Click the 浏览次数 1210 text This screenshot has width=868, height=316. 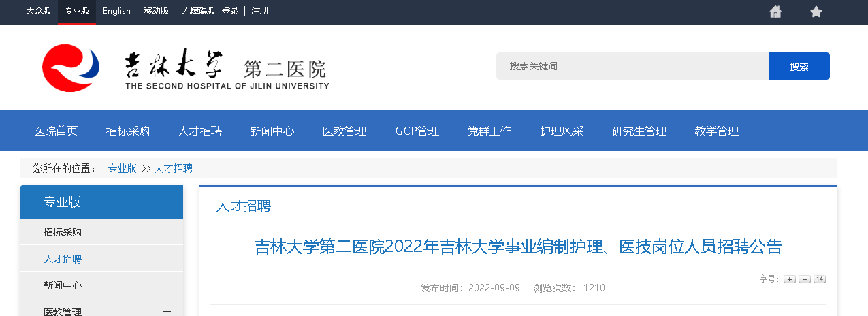click(569, 288)
